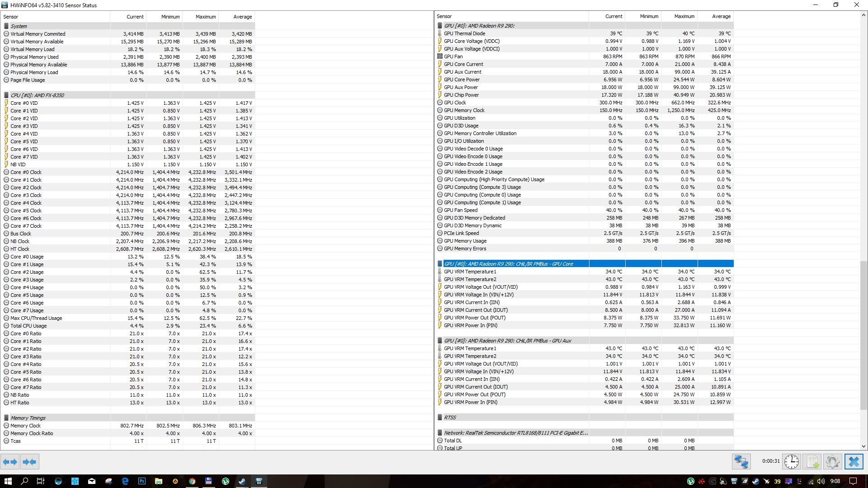Start logging with the sheet-plus icon
This screenshot has height=488, width=868.
click(x=812, y=462)
